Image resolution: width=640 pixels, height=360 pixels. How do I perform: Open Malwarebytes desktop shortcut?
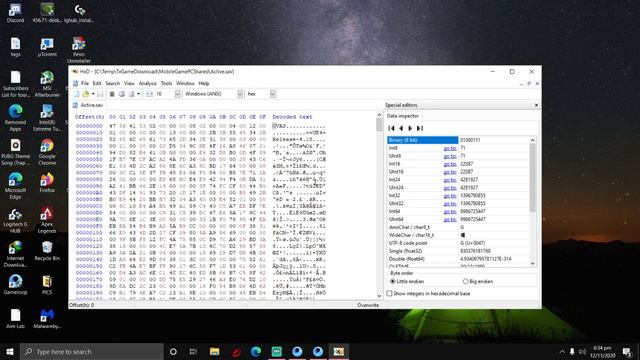pos(47,319)
